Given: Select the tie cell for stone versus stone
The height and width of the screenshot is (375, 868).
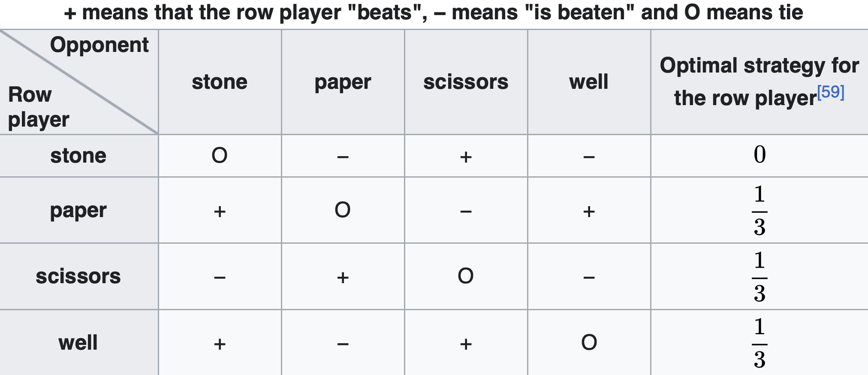Looking at the screenshot, I should (x=220, y=156).
